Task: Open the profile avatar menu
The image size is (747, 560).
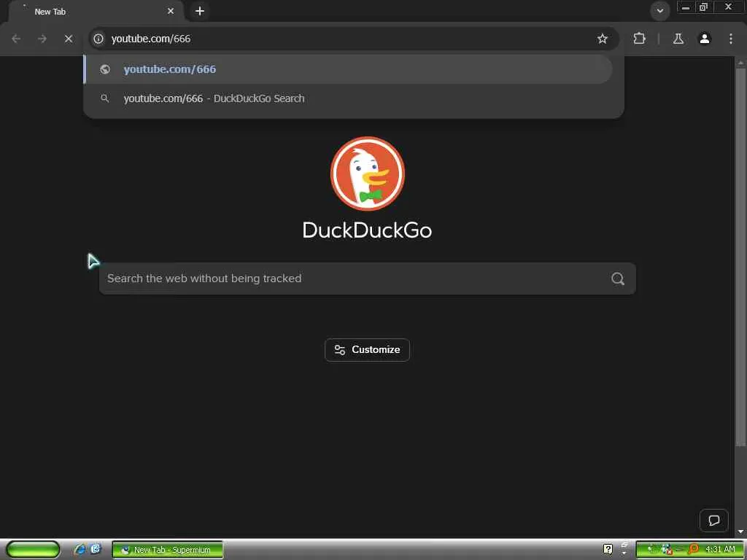Action: coord(705,39)
